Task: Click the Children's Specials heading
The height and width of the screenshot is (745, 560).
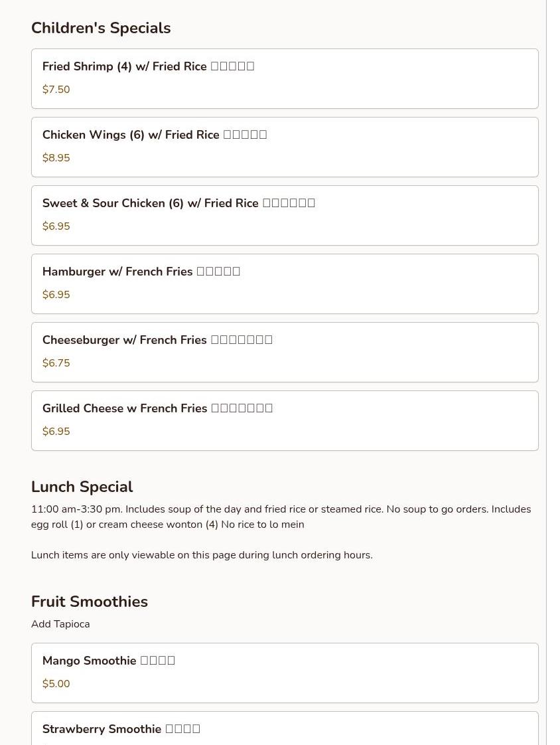Action: pyautogui.click(x=101, y=28)
